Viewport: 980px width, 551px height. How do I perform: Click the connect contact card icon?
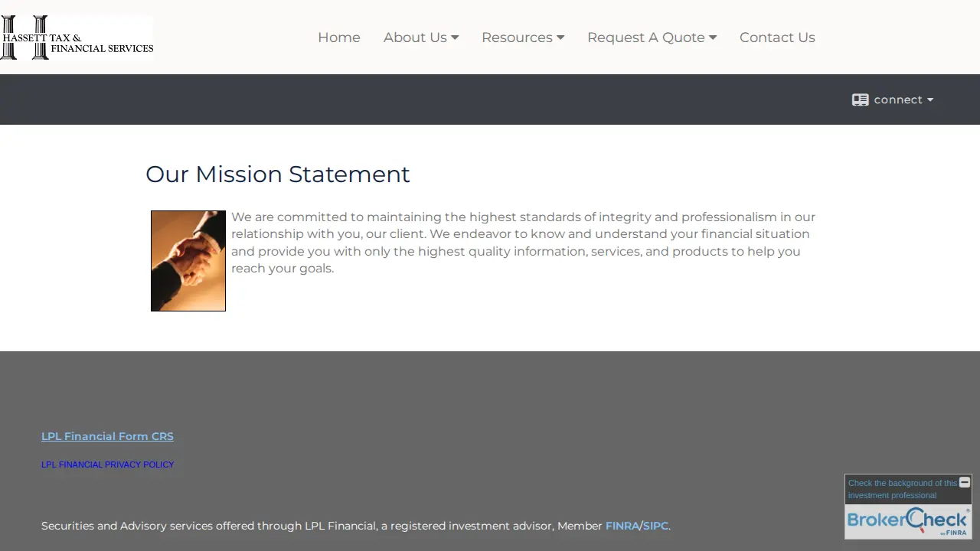(x=860, y=99)
